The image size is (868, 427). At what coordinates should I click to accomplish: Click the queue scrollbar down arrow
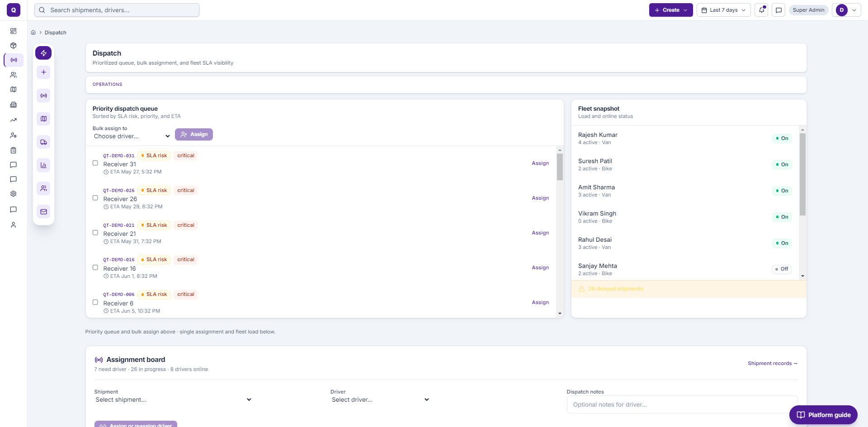point(560,314)
